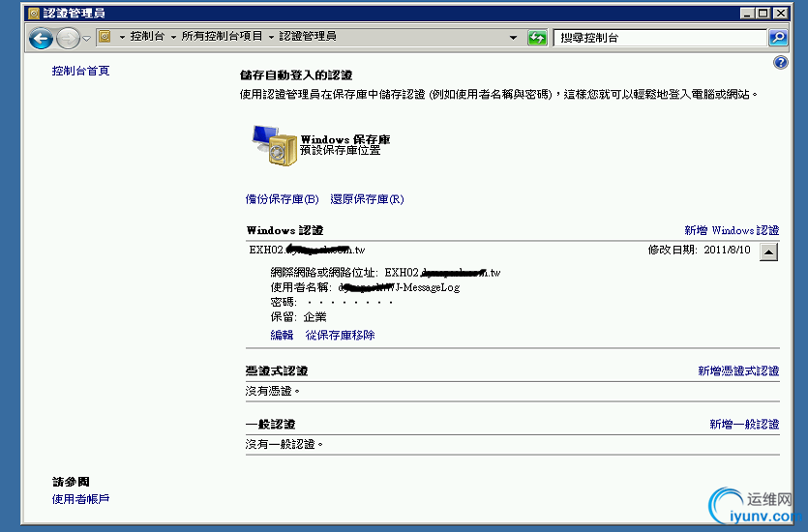Click the magnifier search button
This screenshot has height=532, width=808.
(778, 37)
